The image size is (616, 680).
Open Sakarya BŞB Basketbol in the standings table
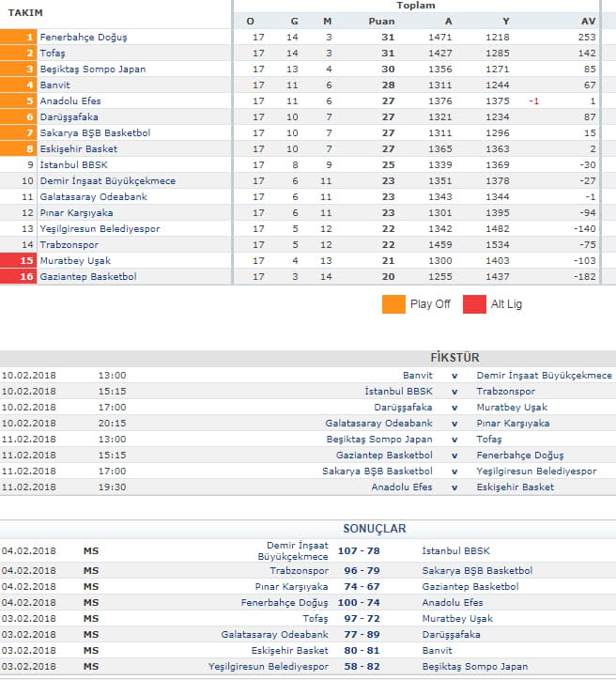pos(95,133)
